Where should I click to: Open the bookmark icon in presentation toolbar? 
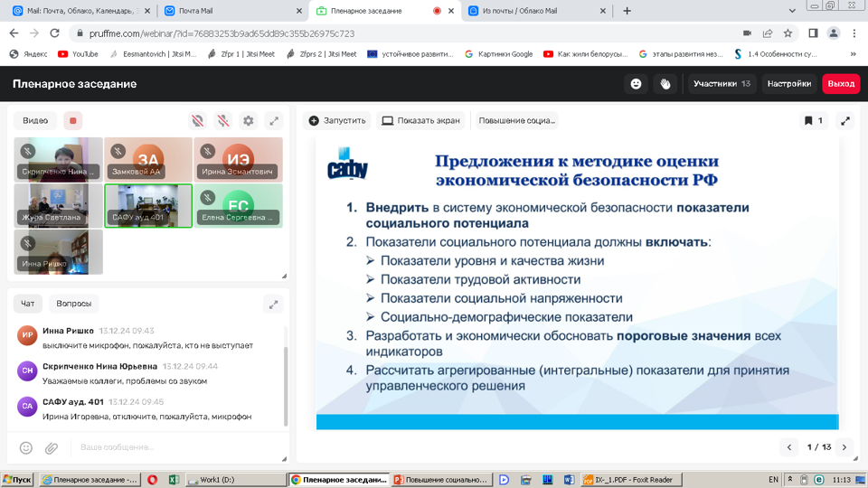[x=813, y=120]
